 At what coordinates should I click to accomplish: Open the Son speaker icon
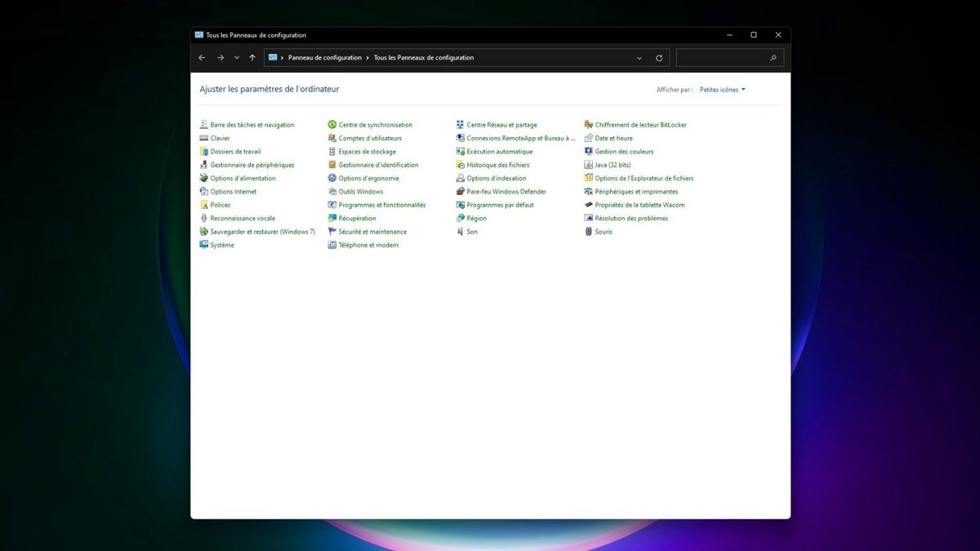click(x=461, y=232)
